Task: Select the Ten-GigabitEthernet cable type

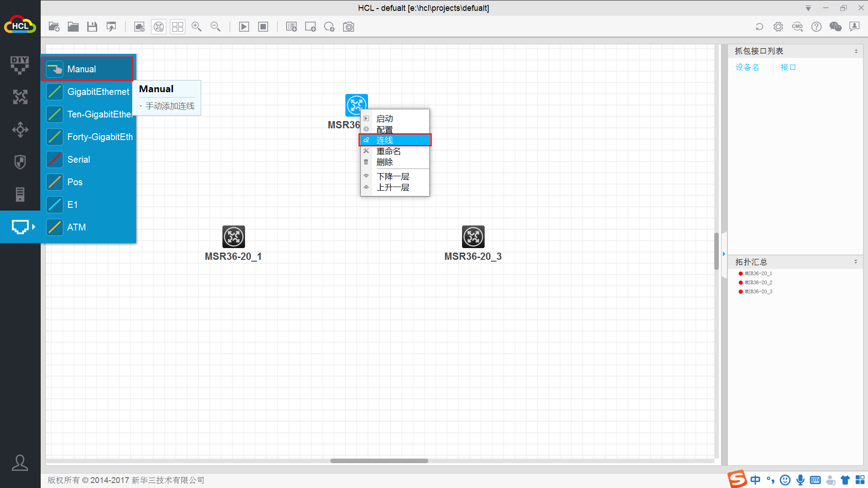Action: 89,114
